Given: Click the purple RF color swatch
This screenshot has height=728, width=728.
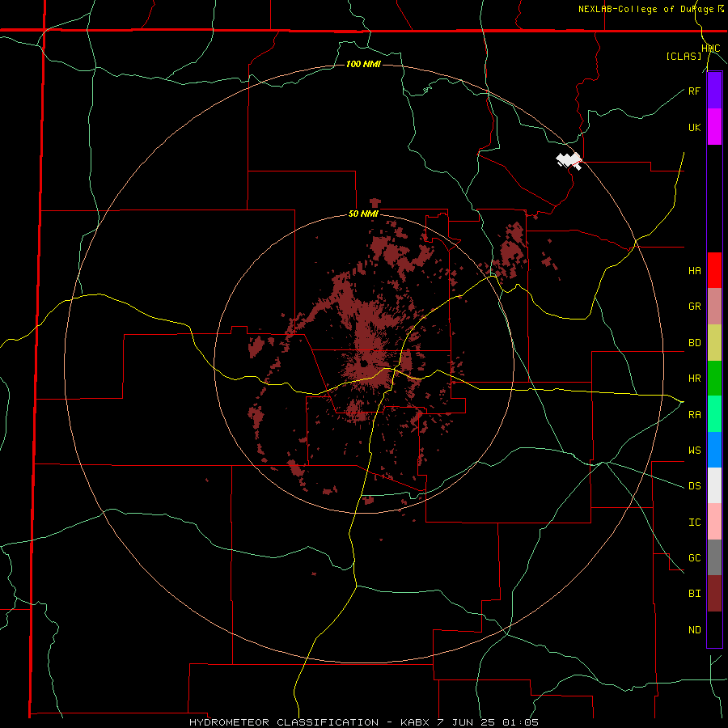Looking at the screenshot, I should click(714, 91).
